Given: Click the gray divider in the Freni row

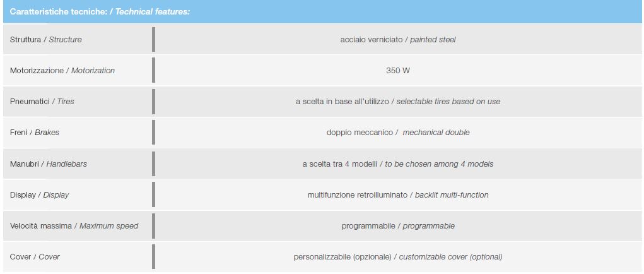Looking at the screenshot, I should pos(154,133).
